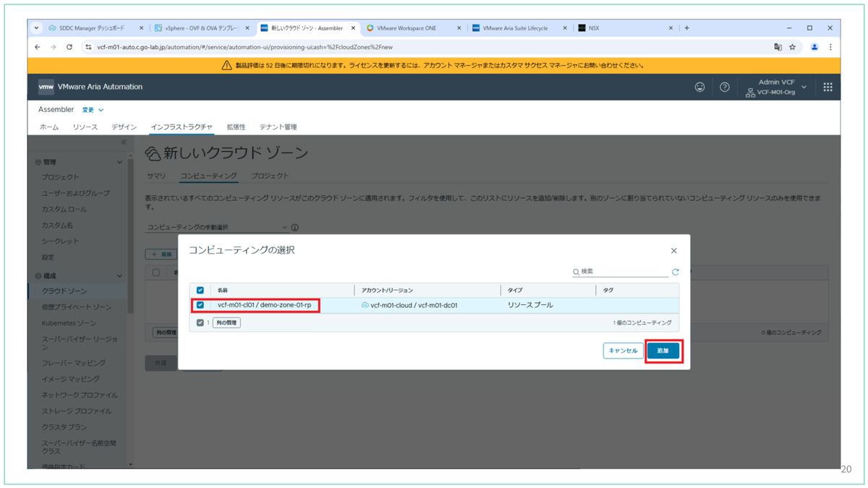Viewport: 868px width, 488px height.
Task: Open ネットワーク プロファイル in the sidebar
Action: point(80,395)
